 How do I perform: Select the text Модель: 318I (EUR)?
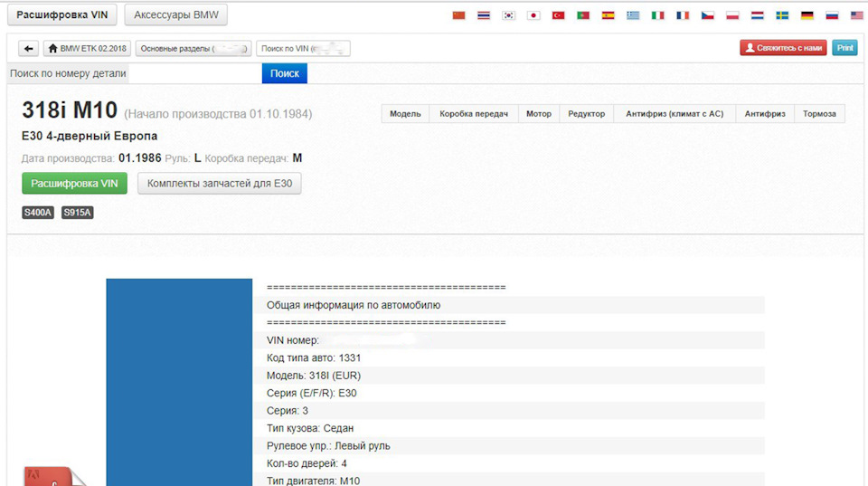[314, 376]
